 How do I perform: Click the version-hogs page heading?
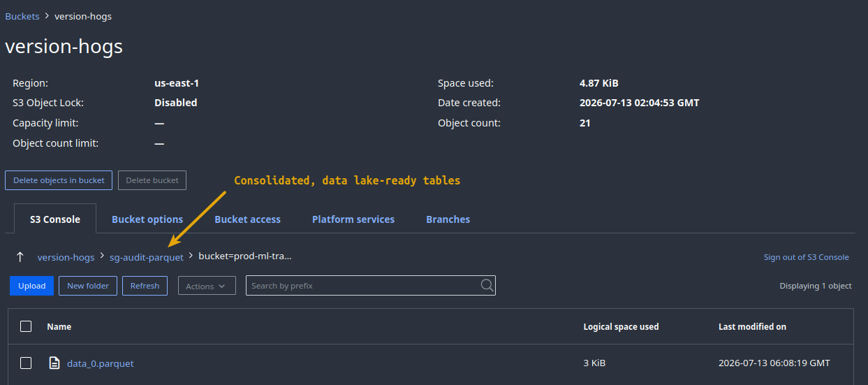pos(64,46)
